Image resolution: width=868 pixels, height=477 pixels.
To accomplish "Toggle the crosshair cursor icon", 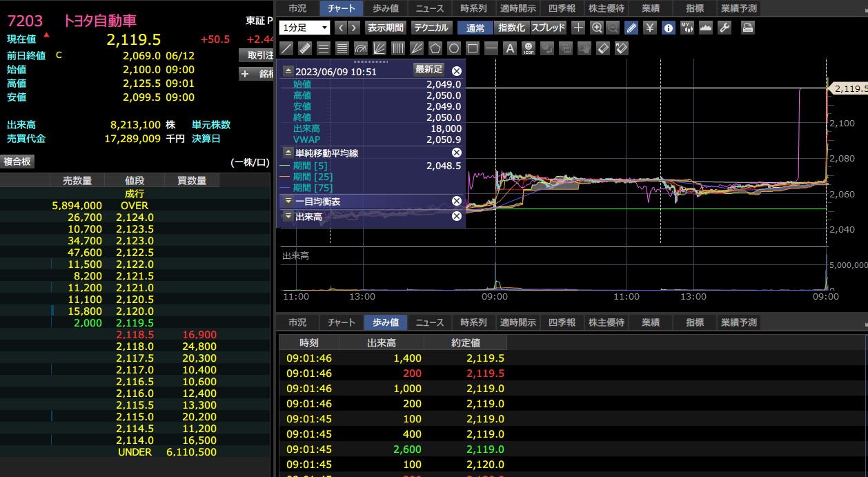I will [578, 28].
